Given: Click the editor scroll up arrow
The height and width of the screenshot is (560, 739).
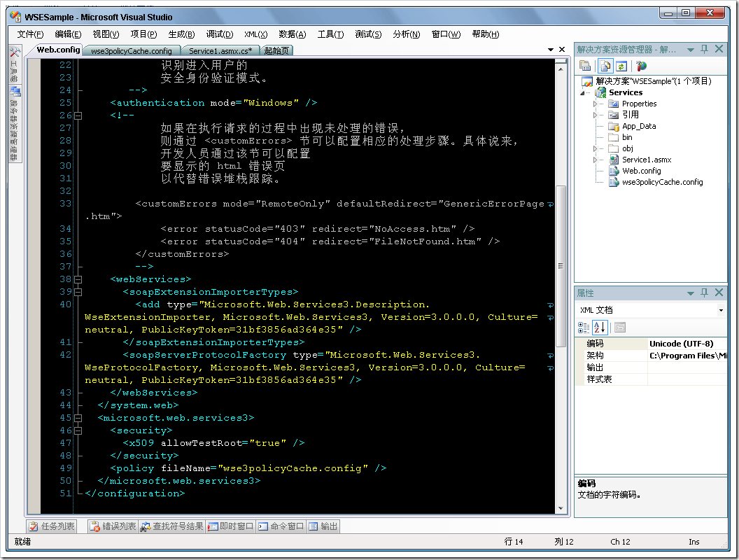Looking at the screenshot, I should click(x=561, y=69).
